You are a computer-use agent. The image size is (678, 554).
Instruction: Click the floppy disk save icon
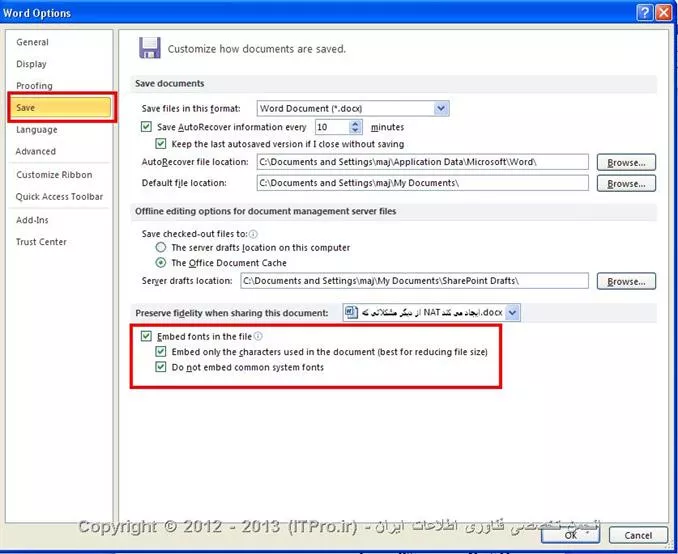pos(150,48)
